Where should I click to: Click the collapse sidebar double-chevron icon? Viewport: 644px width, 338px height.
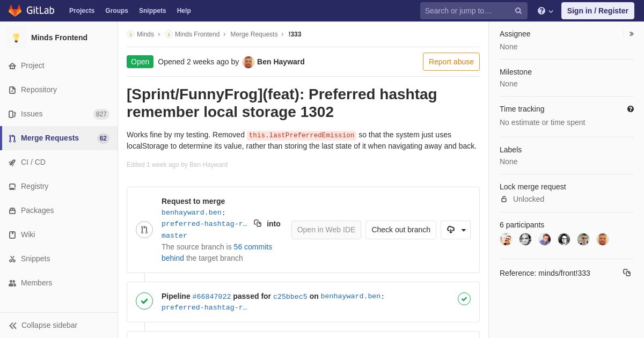(13, 326)
